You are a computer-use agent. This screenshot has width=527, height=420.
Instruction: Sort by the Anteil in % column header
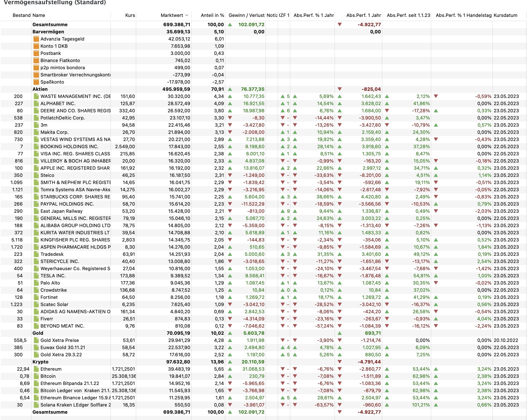click(212, 15)
